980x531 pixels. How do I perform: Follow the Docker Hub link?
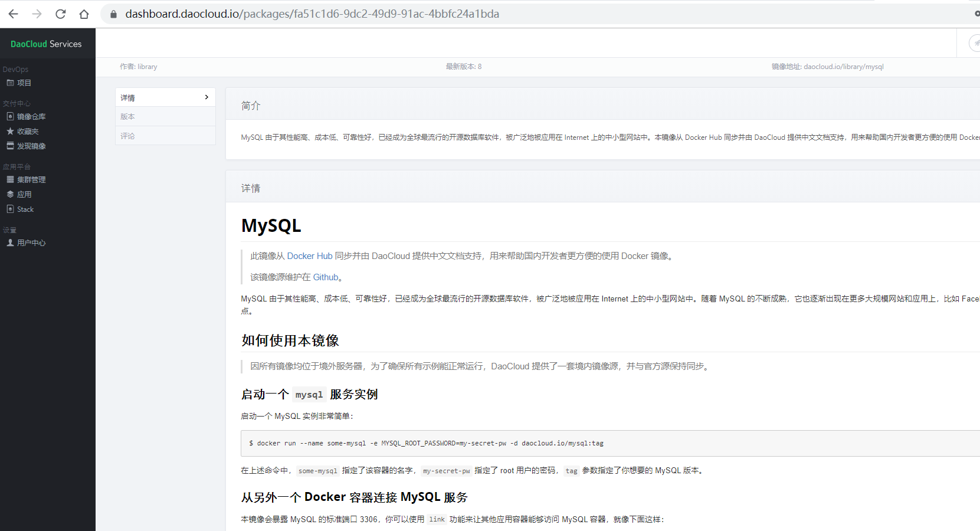[x=310, y=256]
